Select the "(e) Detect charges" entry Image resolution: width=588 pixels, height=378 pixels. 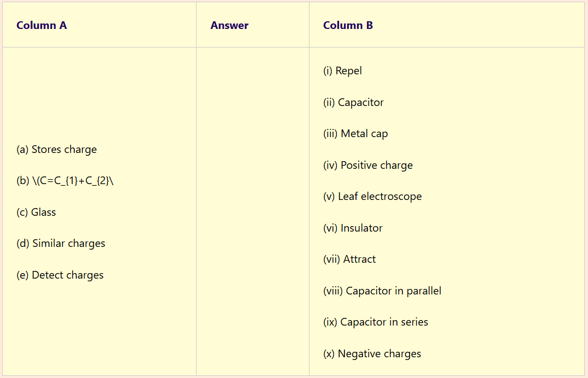coord(60,275)
